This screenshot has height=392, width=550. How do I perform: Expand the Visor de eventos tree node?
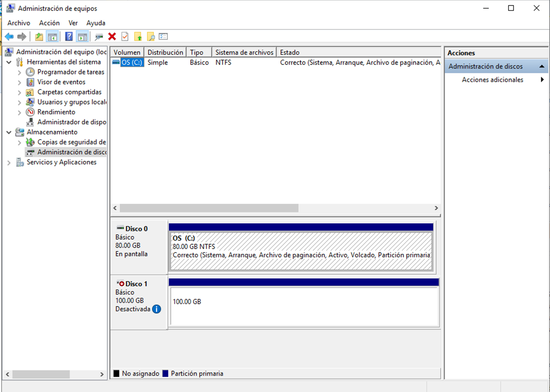click(x=19, y=82)
